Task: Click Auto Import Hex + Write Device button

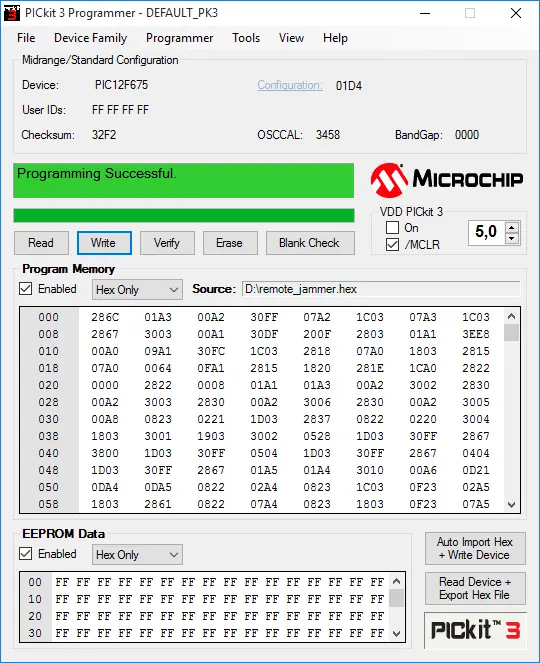Action: point(475,548)
